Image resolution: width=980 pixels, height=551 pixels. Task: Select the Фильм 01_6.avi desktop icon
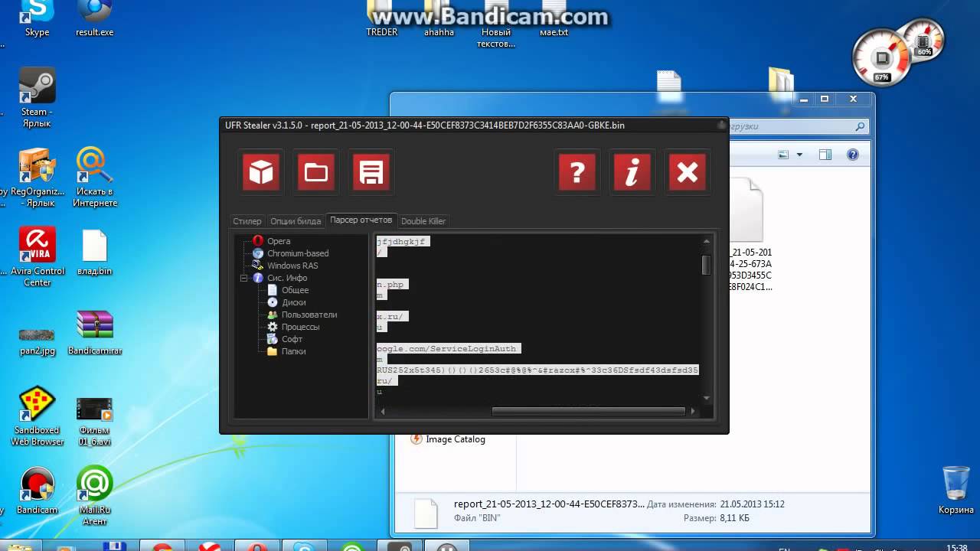(x=95, y=421)
